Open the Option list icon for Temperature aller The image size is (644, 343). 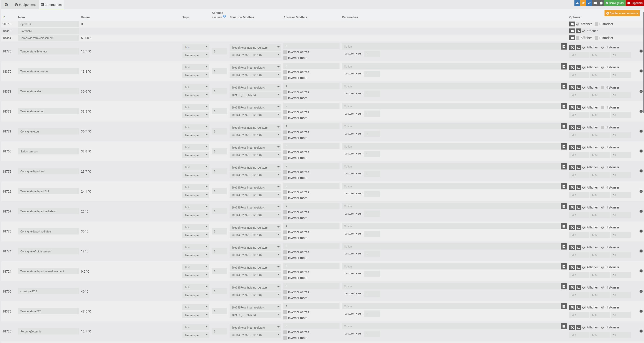tap(563, 87)
